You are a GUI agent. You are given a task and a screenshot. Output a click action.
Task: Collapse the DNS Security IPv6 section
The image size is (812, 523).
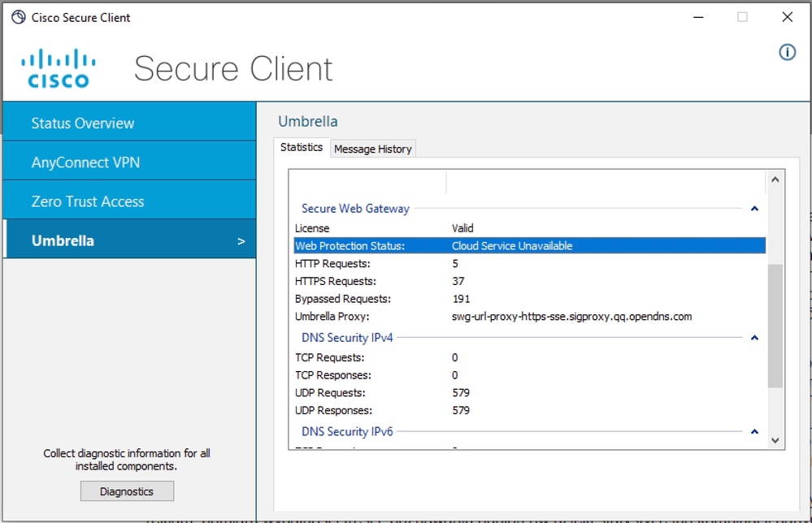pos(754,431)
